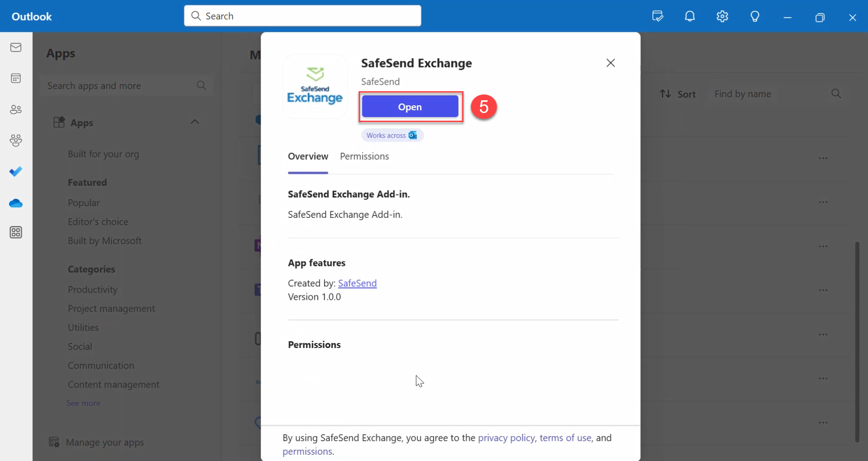This screenshot has height=461, width=868.
Task: Collapse the Apps section chevron
Action: pyautogui.click(x=195, y=122)
